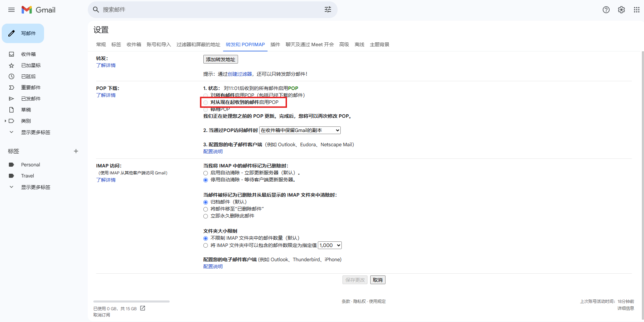Enable 启用自动清除 for IMAP deletions
The image size is (644, 322).
(x=205, y=173)
